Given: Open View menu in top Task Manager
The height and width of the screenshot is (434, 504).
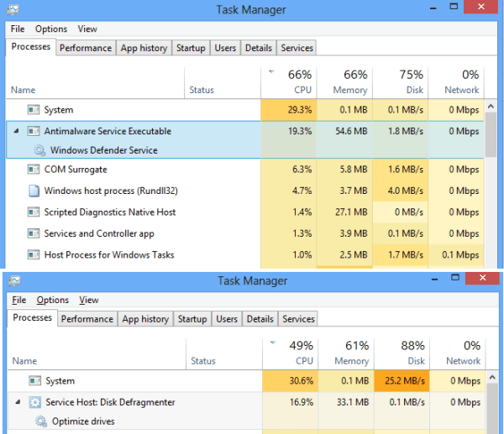Looking at the screenshot, I should [x=87, y=29].
